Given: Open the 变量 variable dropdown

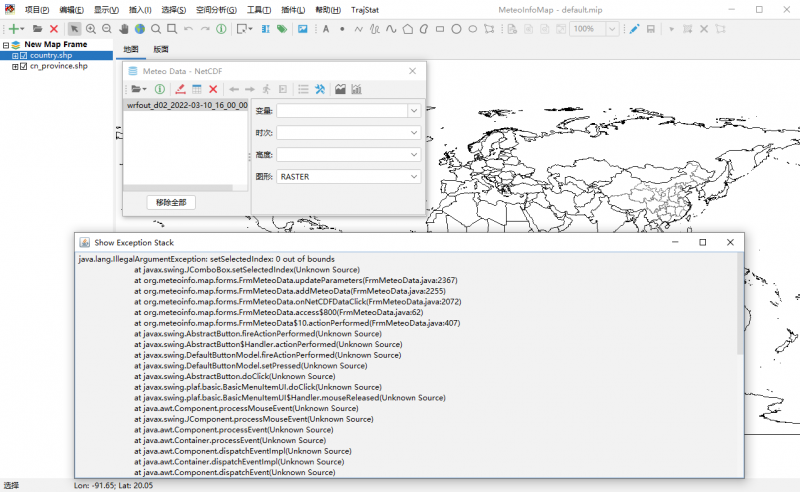Looking at the screenshot, I should point(414,111).
